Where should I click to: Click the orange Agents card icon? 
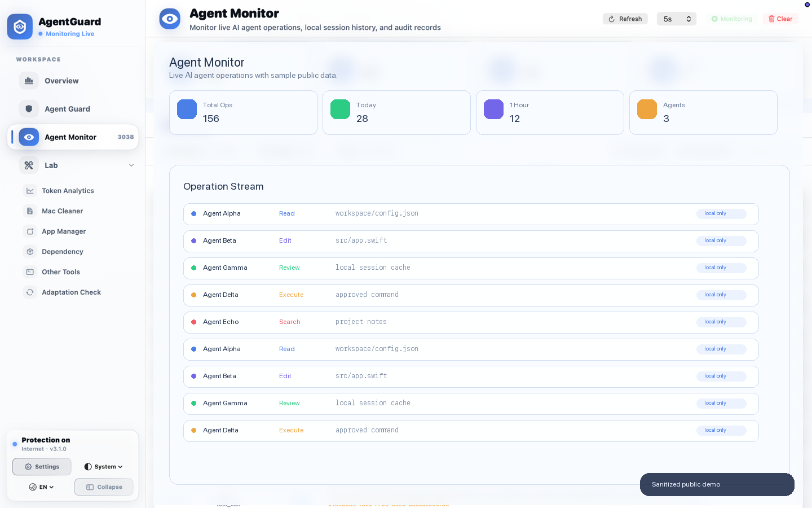click(x=647, y=110)
